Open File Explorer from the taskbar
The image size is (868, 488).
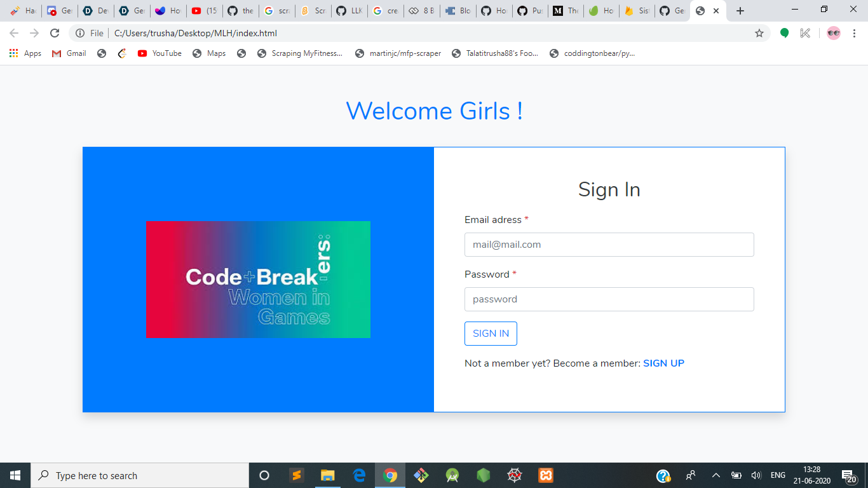click(327, 475)
